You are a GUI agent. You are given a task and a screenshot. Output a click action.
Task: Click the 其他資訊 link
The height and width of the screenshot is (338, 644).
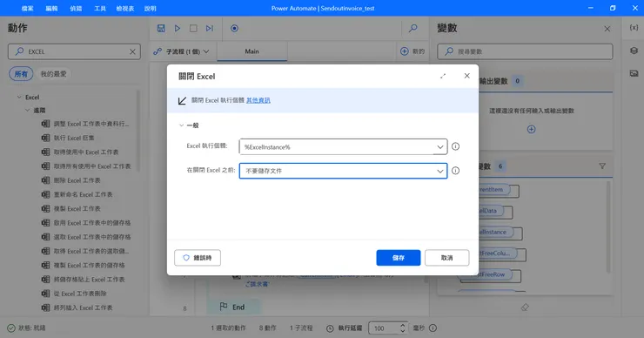click(x=258, y=100)
